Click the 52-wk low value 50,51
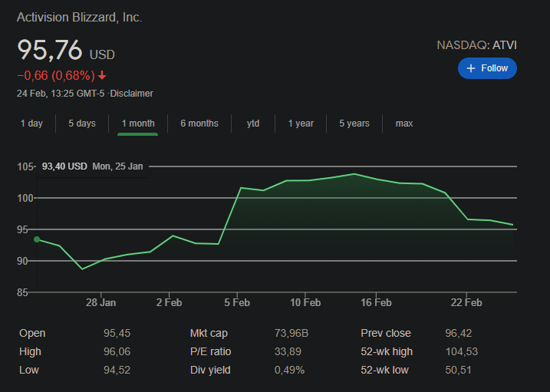 pos(458,370)
